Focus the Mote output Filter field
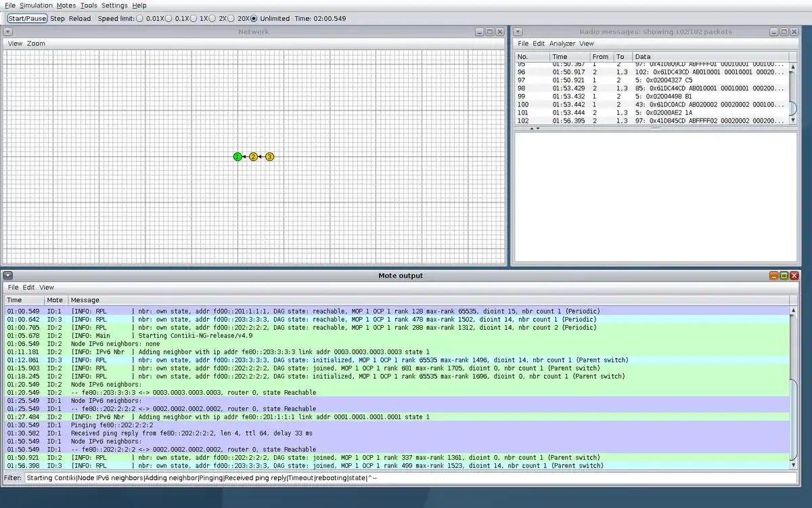Screen dimensions: 812x508 click(x=411, y=478)
